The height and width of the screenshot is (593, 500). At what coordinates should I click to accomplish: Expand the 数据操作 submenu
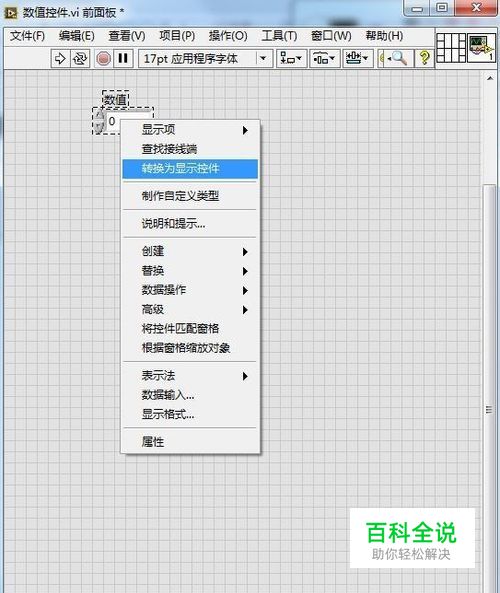[x=190, y=290]
